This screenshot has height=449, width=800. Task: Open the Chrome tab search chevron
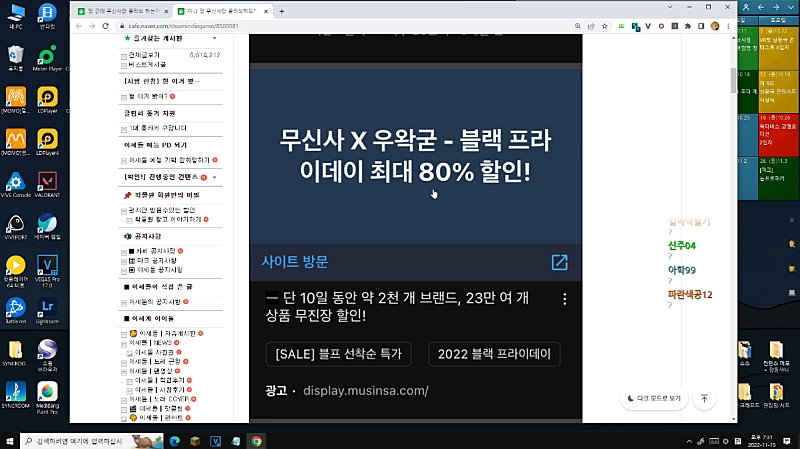pyautogui.click(x=670, y=7)
